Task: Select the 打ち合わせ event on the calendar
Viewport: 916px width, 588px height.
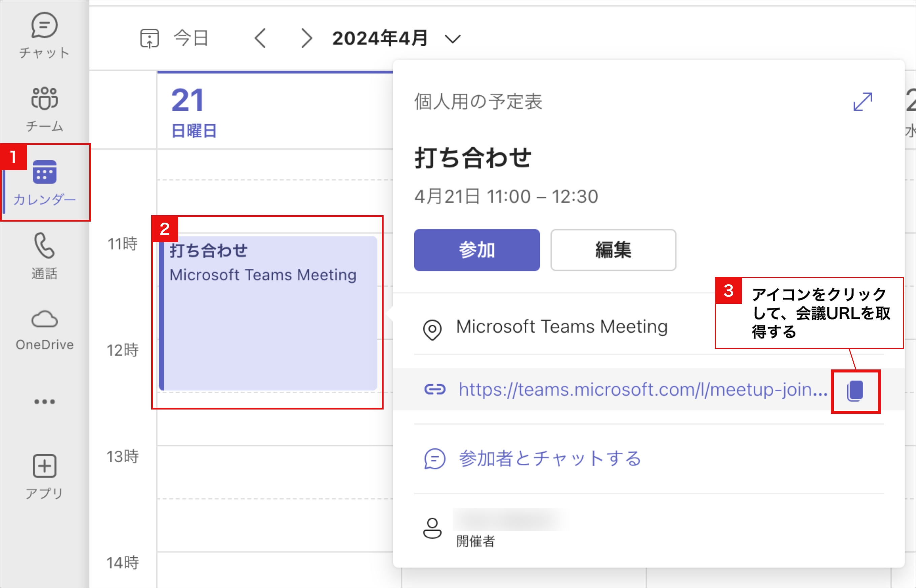Action: 268,313
